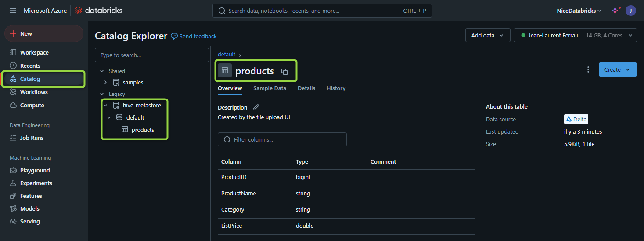Open the kebab more-options menu
Viewport: 644px width, 241px height.
pyautogui.click(x=588, y=69)
